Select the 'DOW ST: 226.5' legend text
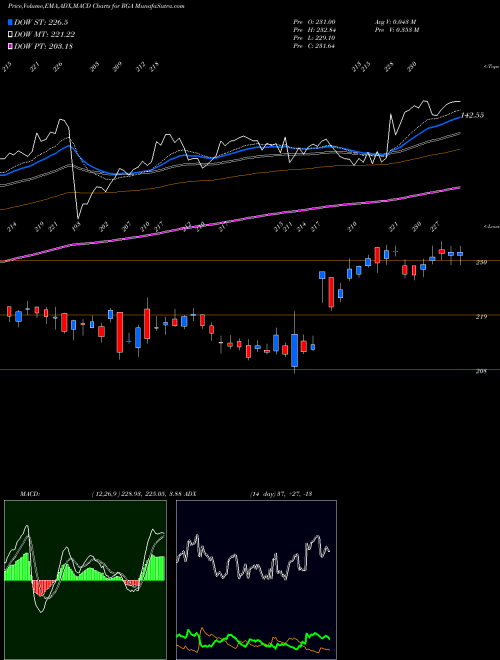This screenshot has width=500, height=660. 41,22
